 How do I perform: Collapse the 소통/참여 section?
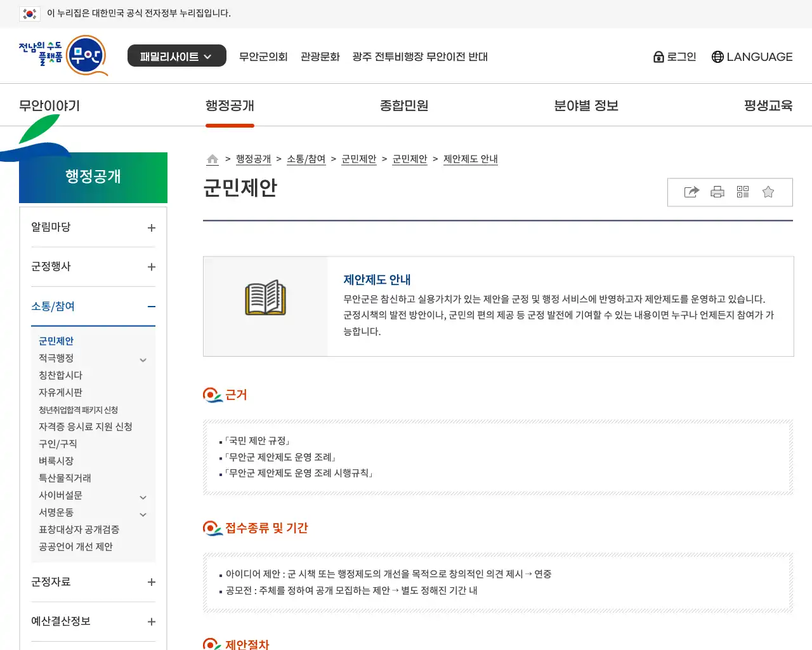pos(151,307)
